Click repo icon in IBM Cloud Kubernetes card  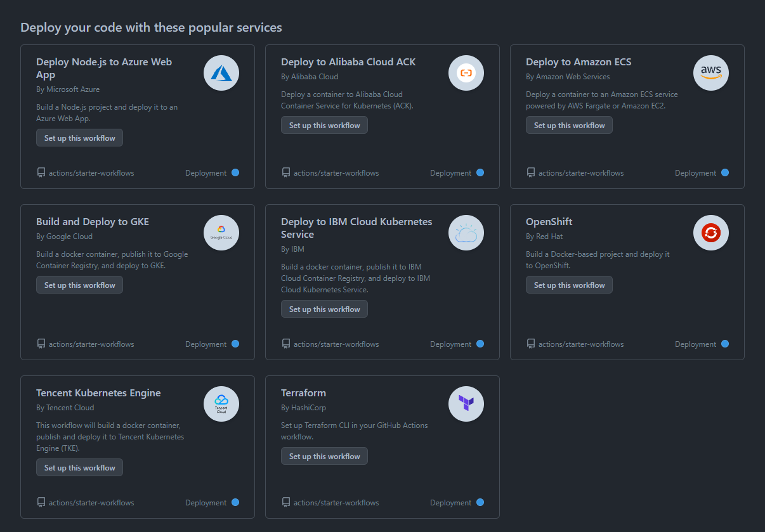pyautogui.click(x=286, y=344)
